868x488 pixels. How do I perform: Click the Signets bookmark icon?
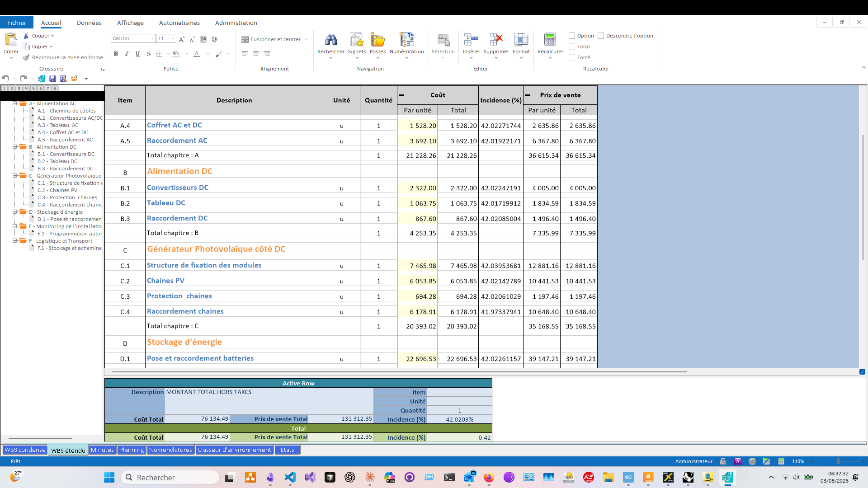tap(357, 40)
